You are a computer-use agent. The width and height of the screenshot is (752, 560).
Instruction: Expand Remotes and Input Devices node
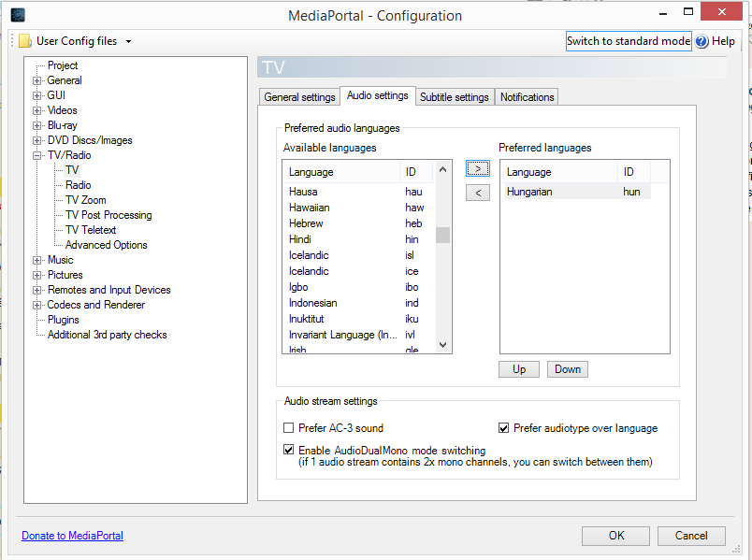pyautogui.click(x=36, y=290)
